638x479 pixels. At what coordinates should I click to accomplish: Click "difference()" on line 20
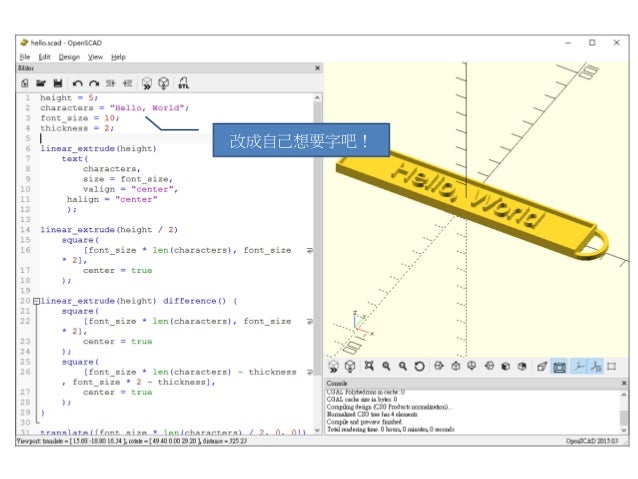click(x=194, y=301)
